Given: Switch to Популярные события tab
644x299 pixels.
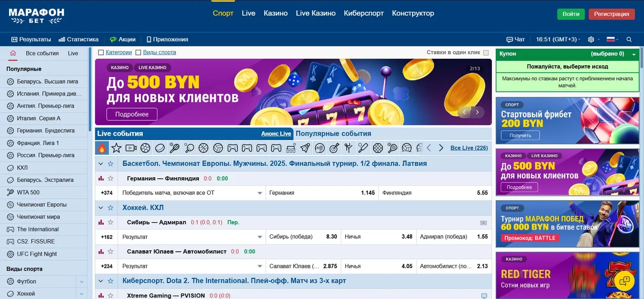Looking at the screenshot, I should [x=333, y=133].
